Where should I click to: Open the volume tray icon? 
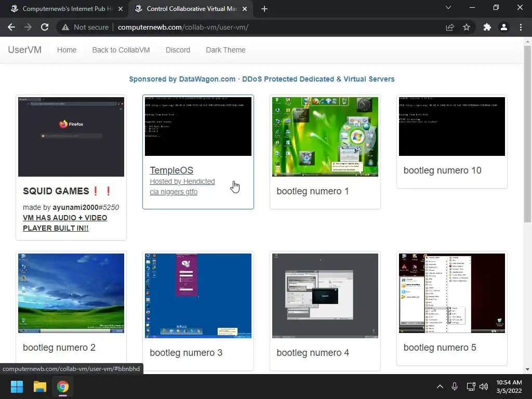[484, 387]
